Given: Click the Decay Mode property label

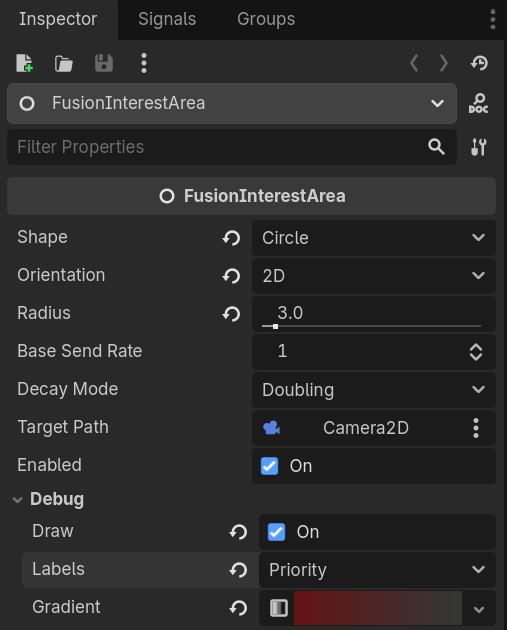Looking at the screenshot, I should tap(67, 389).
